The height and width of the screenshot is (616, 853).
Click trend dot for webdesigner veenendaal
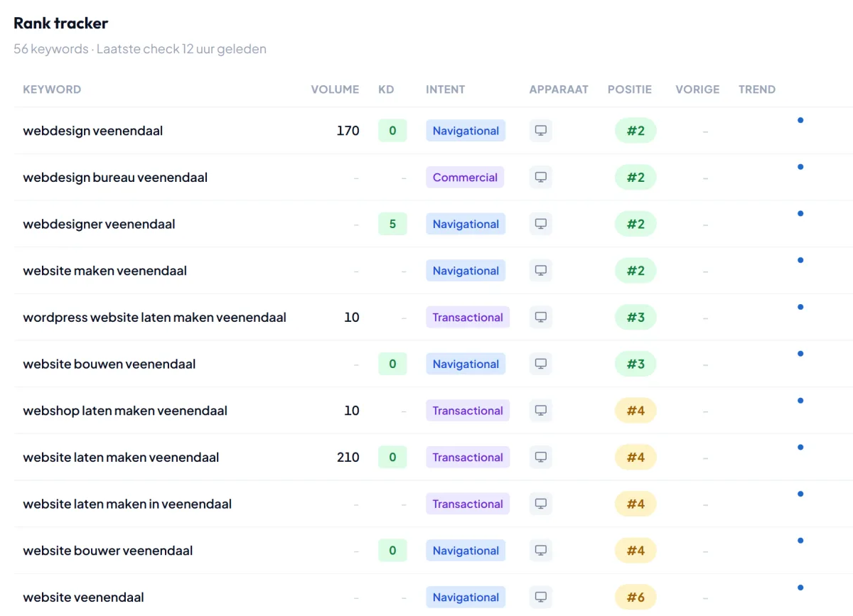click(800, 213)
